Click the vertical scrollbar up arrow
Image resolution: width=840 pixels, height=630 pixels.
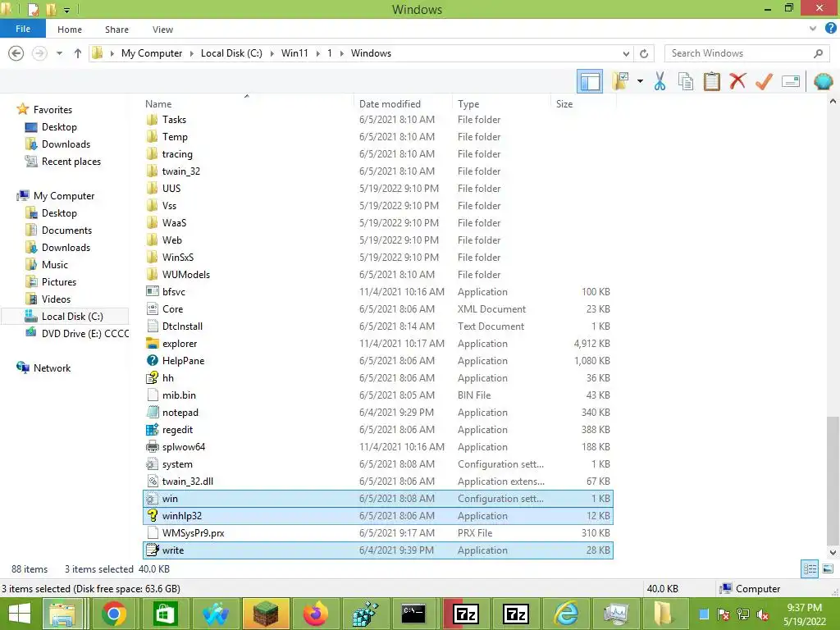click(x=833, y=101)
